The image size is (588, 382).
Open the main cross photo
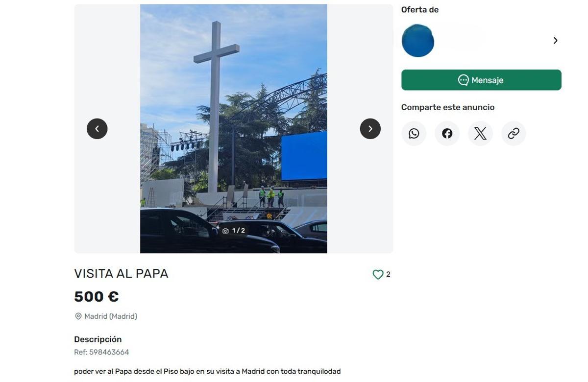[234, 128]
